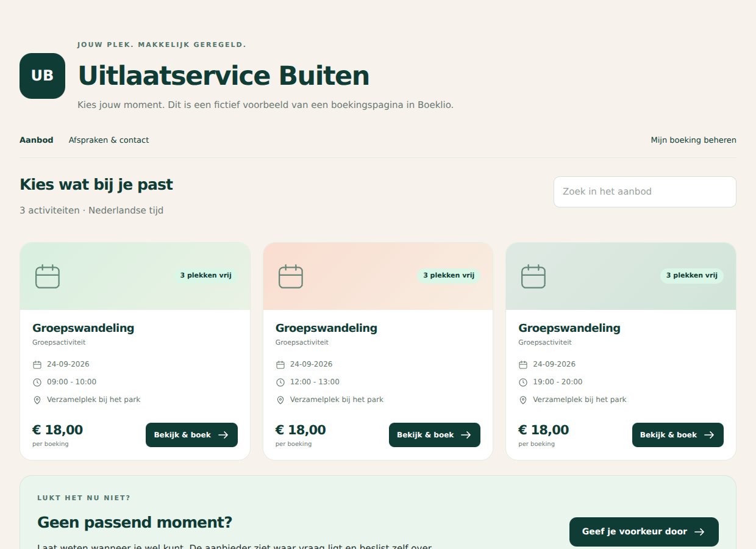The image size is (756, 549).
Task: Click the date 24-09-2026 in the 19:00 card
Action: click(554, 364)
